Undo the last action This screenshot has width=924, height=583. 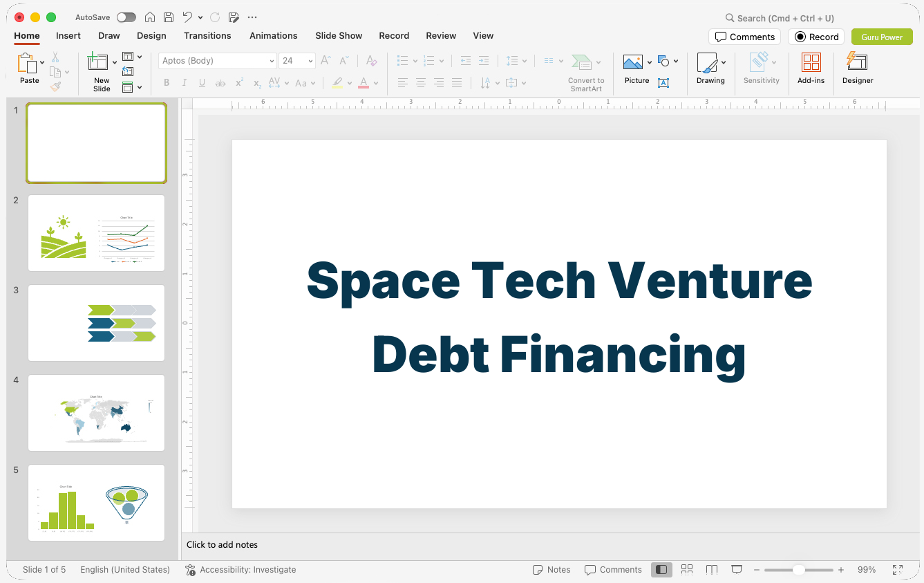187,17
